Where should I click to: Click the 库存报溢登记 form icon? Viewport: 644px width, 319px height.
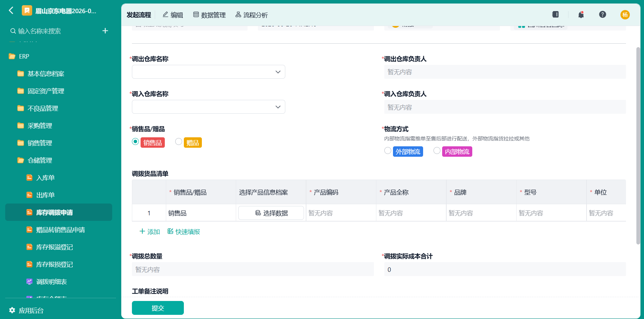coord(29,247)
